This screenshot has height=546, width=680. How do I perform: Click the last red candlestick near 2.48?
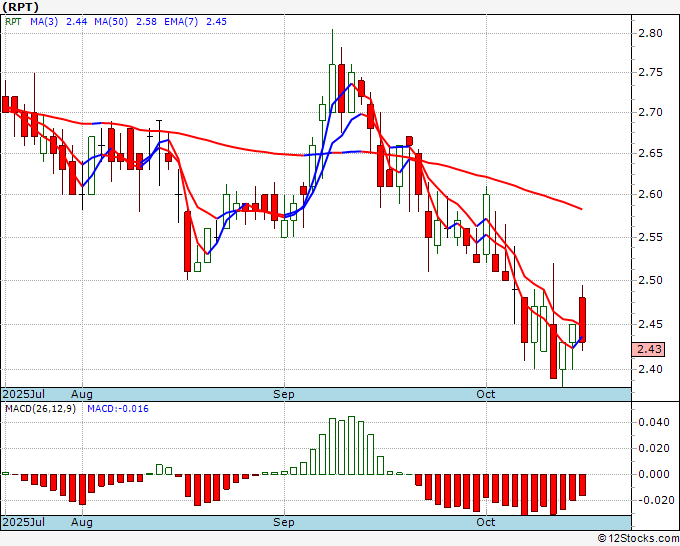[x=582, y=320]
